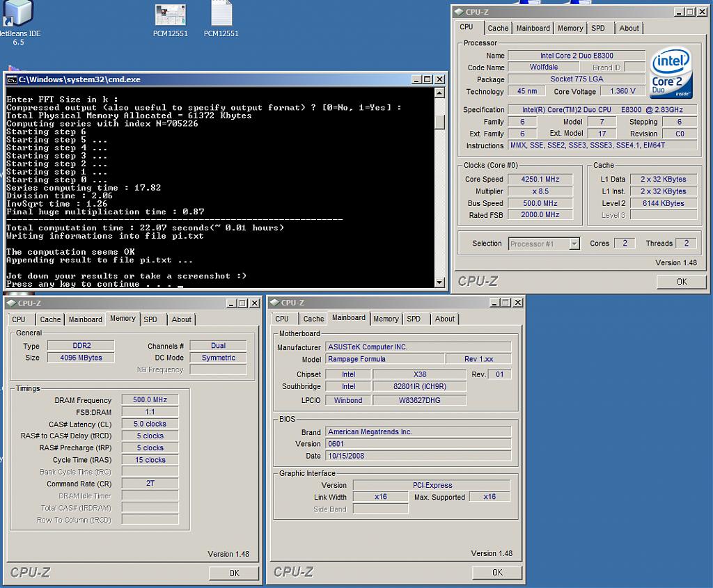This screenshot has height=588, width=713.
Task: Go to the Memory tab in the Mainboard window
Action: click(x=386, y=319)
